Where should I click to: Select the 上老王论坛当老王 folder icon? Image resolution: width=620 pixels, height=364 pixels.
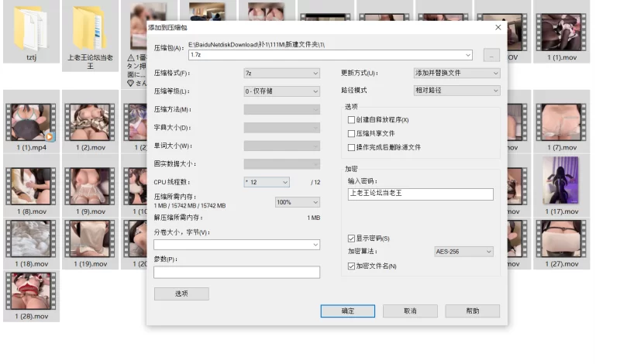(x=90, y=29)
